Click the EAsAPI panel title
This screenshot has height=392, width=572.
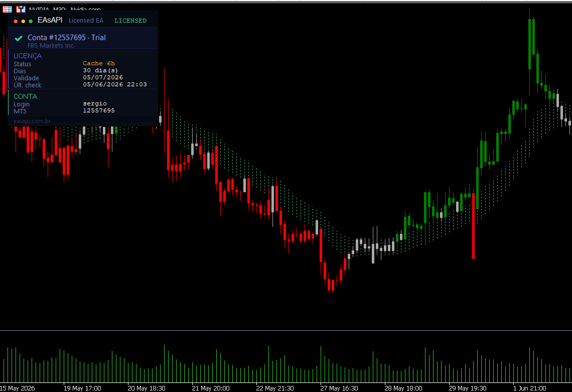[50, 20]
